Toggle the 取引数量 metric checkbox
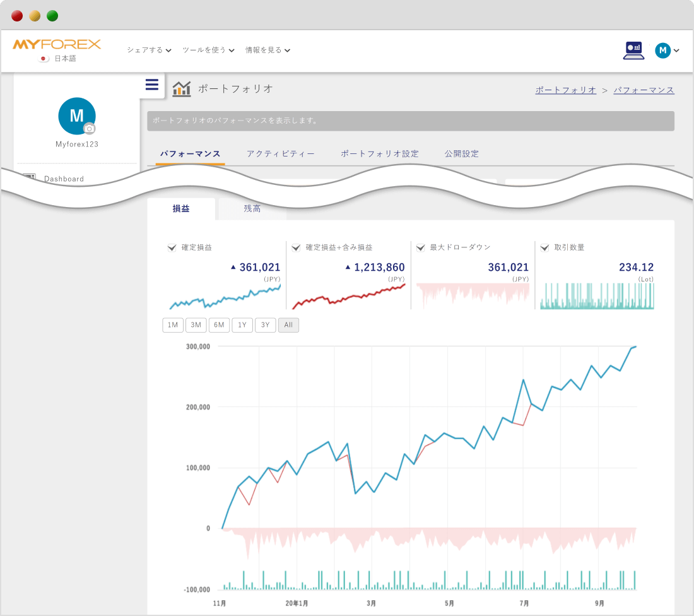Screen dimensions: 694x616 (x=544, y=247)
